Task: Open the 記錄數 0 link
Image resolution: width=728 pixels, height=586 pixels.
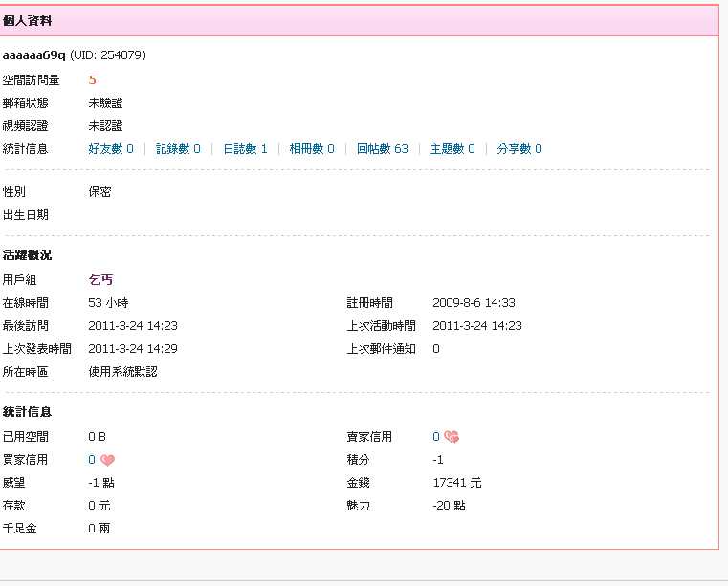Action: [178, 149]
